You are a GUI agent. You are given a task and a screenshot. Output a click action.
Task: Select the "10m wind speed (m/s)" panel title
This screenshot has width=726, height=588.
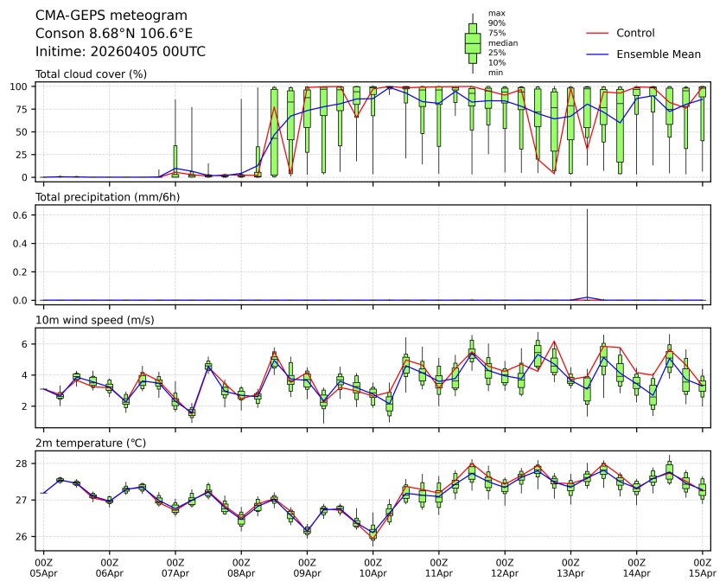tap(96, 320)
